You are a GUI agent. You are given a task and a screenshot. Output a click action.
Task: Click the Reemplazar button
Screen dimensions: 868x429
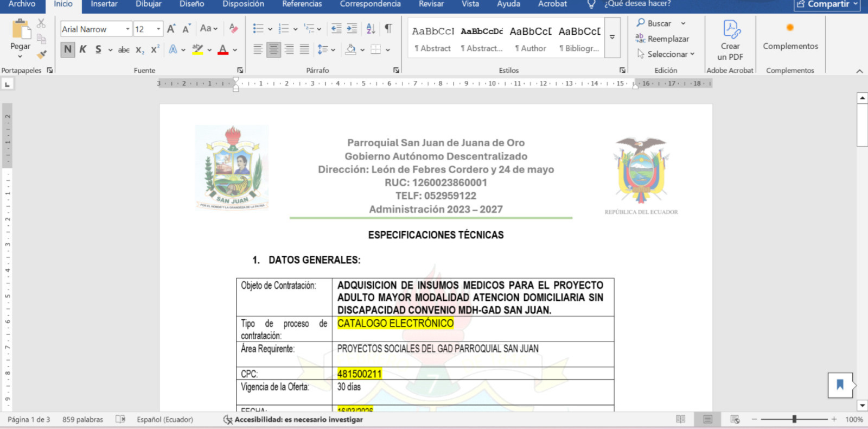click(662, 39)
